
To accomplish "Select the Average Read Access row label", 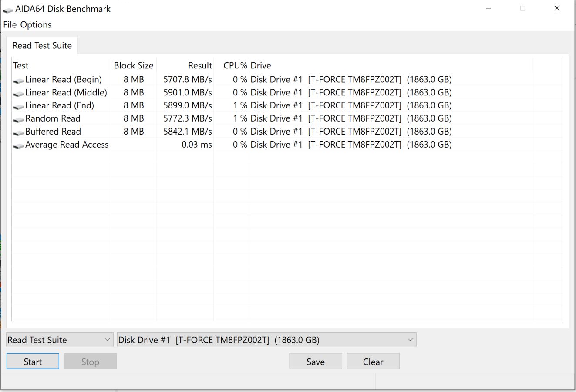I will coord(67,145).
